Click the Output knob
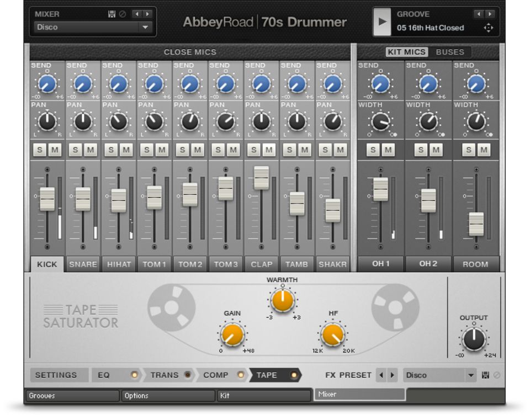This screenshot has height=420, width=530. [x=474, y=339]
